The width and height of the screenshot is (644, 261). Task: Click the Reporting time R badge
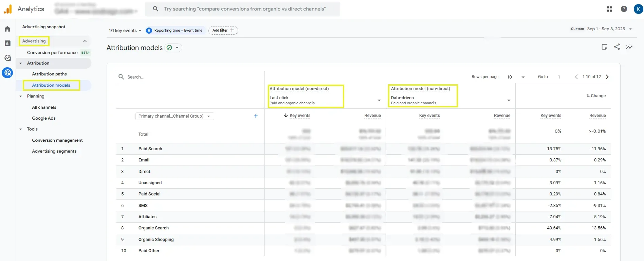pyautogui.click(x=149, y=30)
